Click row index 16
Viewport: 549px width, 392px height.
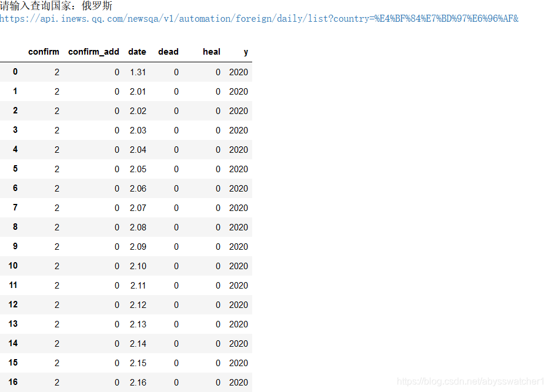pyautogui.click(x=13, y=382)
